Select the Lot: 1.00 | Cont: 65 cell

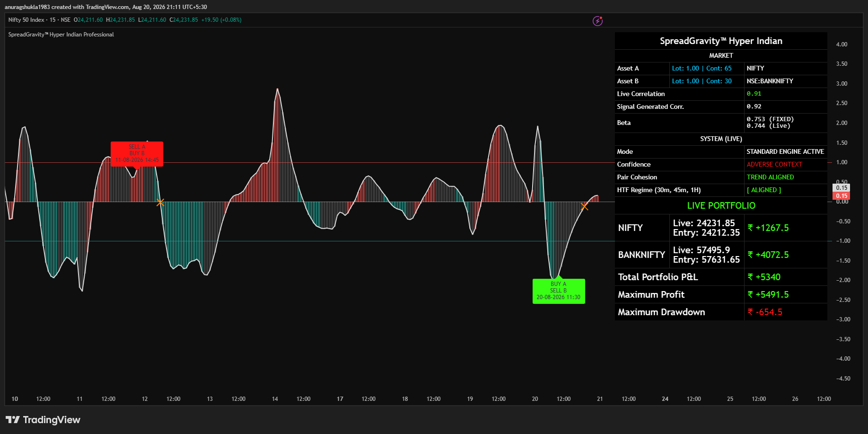click(x=707, y=69)
